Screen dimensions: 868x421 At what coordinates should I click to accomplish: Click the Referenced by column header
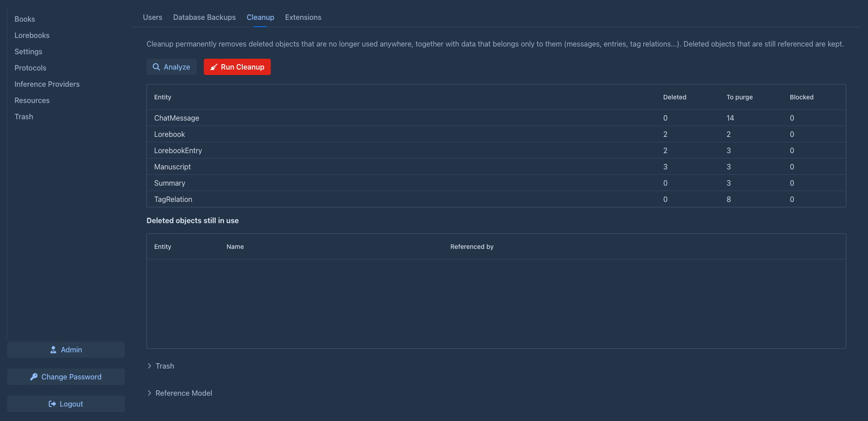point(472,247)
